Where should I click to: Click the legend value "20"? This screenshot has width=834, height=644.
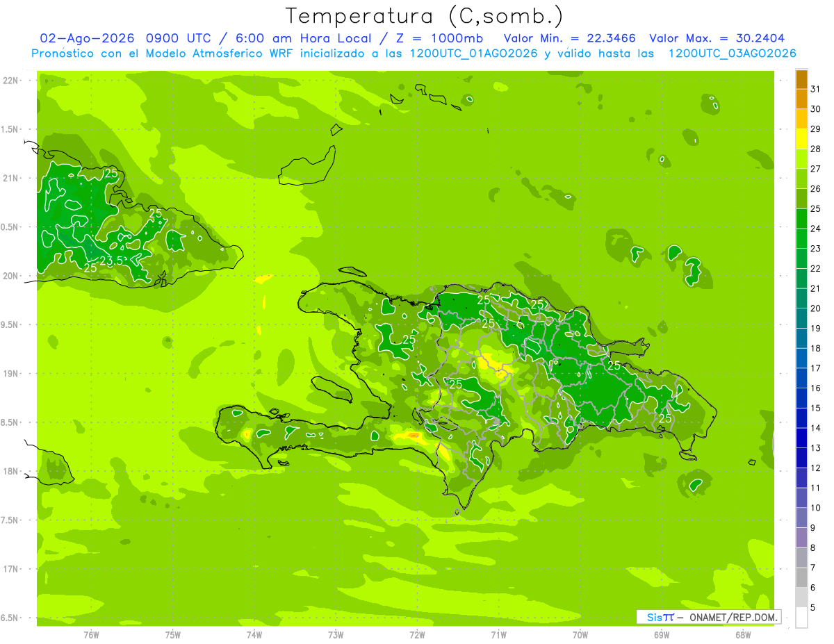(815, 308)
